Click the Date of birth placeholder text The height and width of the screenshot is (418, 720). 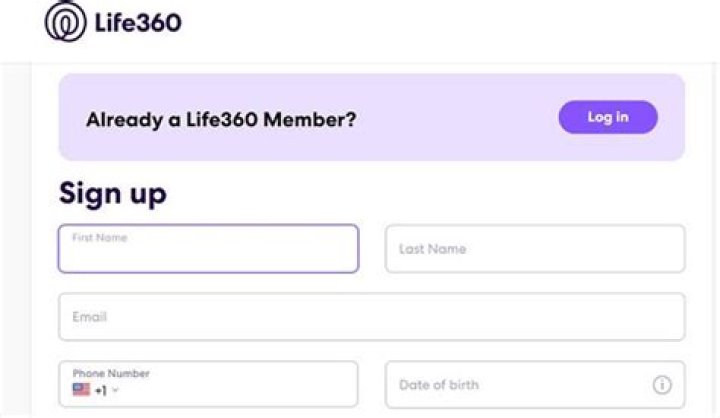pyautogui.click(x=438, y=385)
